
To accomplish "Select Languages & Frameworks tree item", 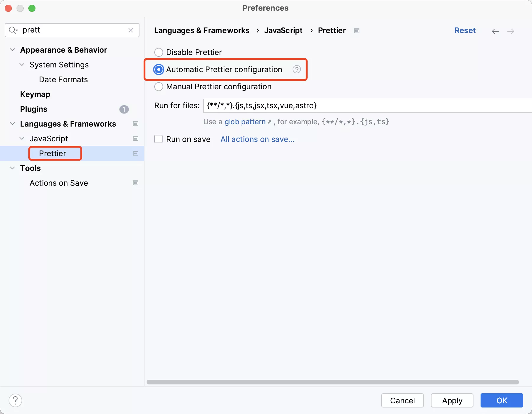I will [x=68, y=124].
